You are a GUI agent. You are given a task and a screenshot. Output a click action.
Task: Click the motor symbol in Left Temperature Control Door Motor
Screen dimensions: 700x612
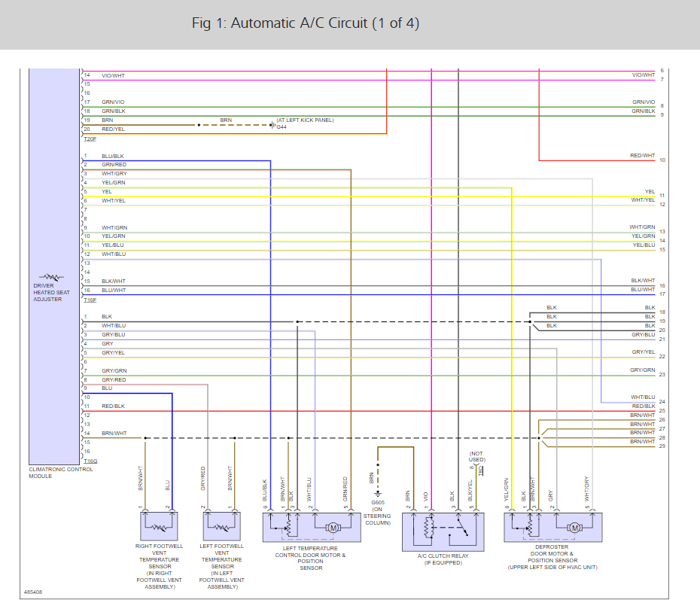pyautogui.click(x=332, y=528)
